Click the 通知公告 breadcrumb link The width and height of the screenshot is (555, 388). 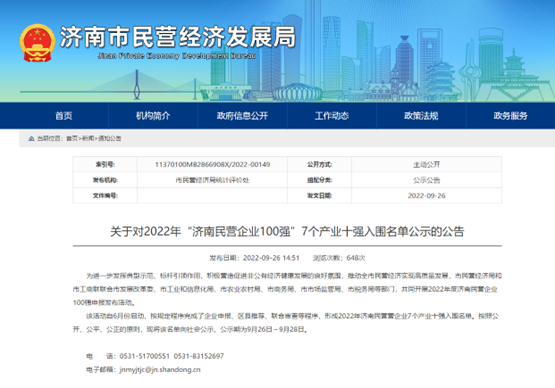(109, 138)
